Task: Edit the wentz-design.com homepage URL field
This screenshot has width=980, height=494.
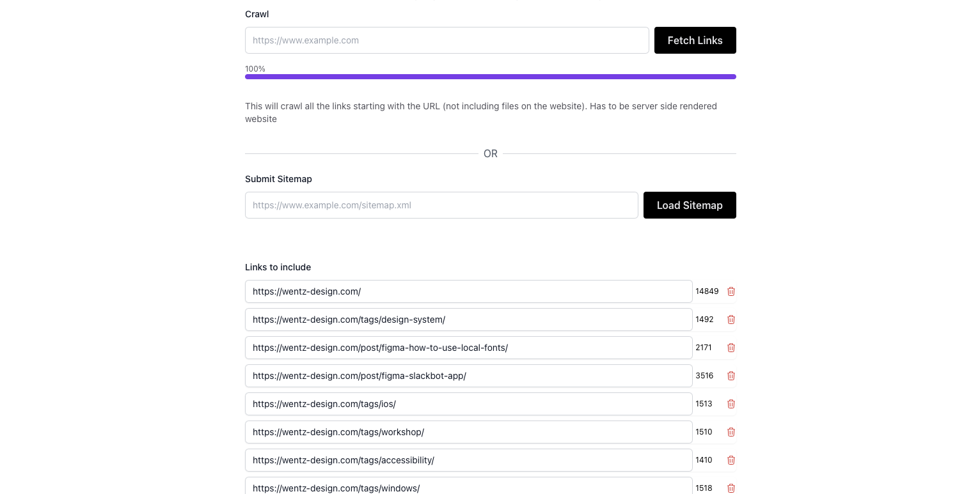Action: (468, 291)
